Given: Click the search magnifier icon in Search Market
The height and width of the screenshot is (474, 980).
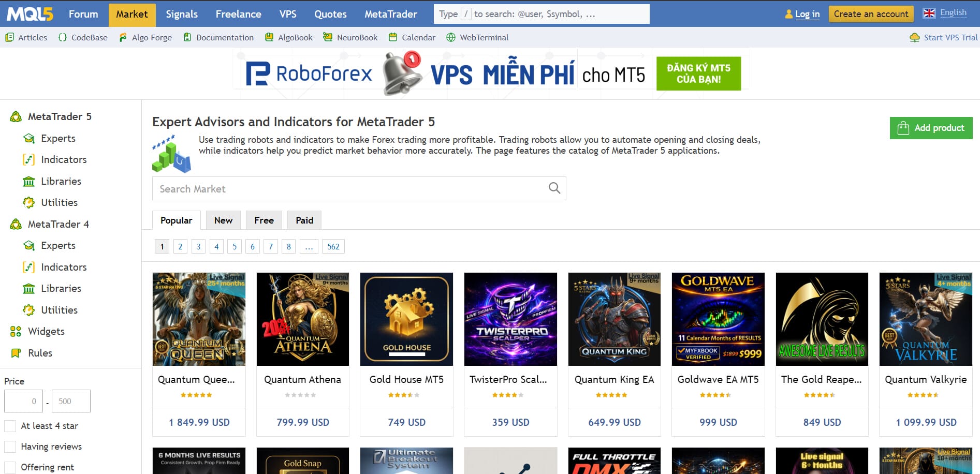Looking at the screenshot, I should pyautogui.click(x=554, y=188).
